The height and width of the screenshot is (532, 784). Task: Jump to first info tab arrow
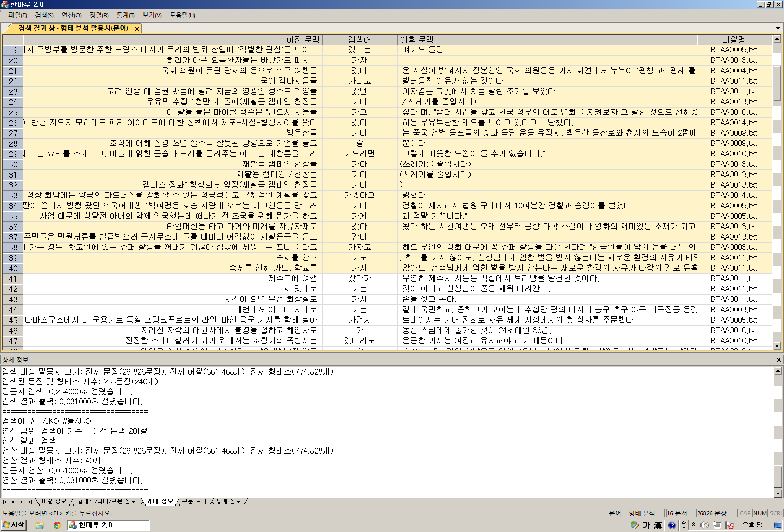click(5, 502)
